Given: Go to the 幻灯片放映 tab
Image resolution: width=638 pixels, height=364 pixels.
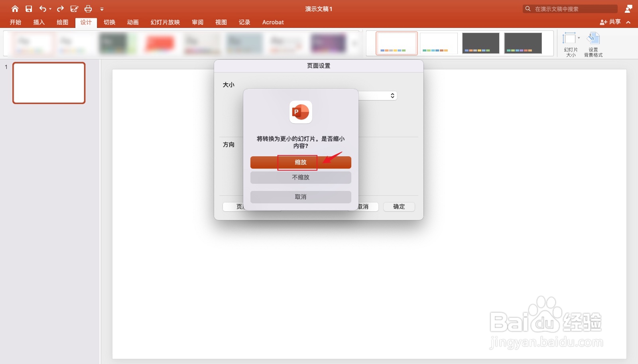Looking at the screenshot, I should tap(165, 22).
